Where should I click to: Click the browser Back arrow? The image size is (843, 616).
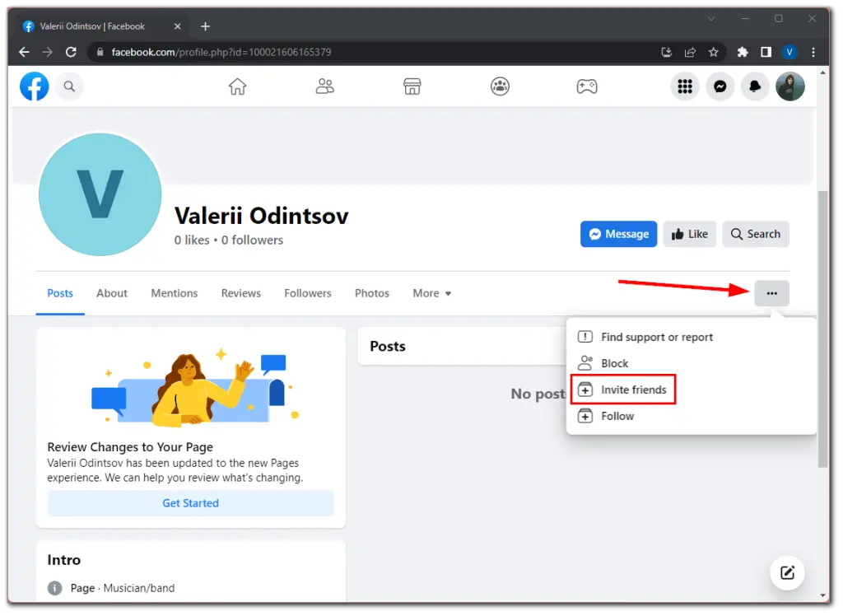(x=24, y=52)
